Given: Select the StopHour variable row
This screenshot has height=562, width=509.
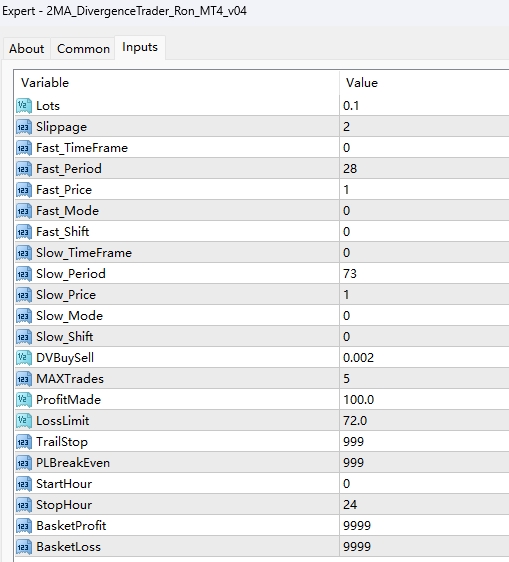Looking at the screenshot, I should tap(262, 505).
